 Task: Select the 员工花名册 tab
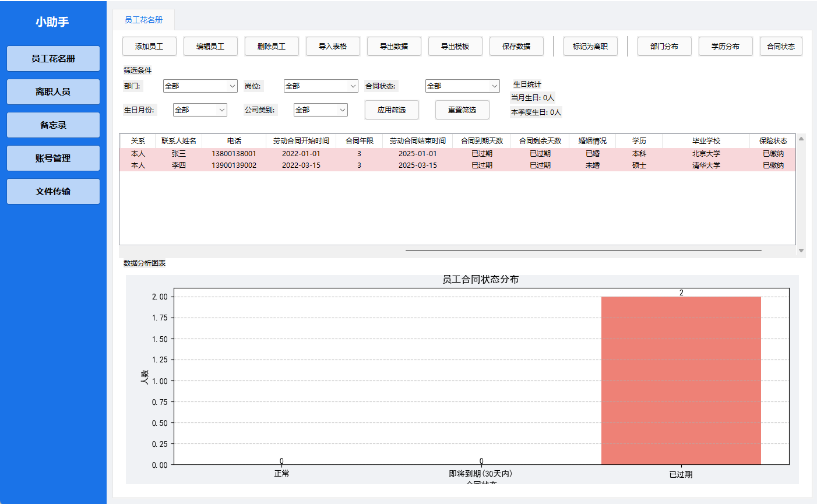[144, 19]
